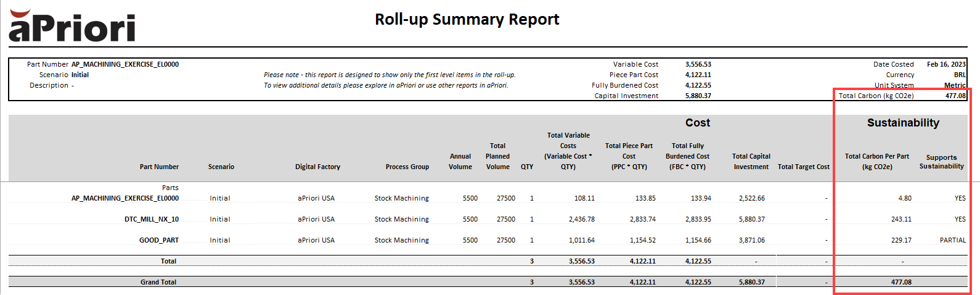Click the 'Annual Volume' column header

[x=460, y=162]
